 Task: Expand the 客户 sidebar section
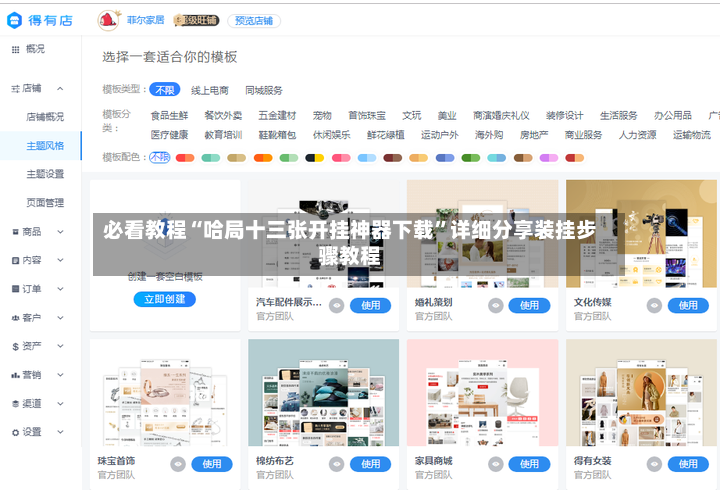pyautogui.click(x=60, y=318)
